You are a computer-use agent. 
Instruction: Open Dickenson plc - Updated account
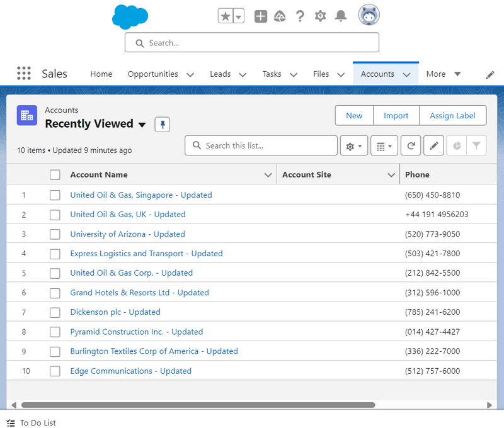coord(115,312)
